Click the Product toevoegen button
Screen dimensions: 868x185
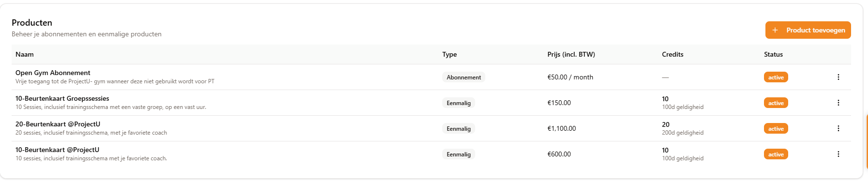(x=808, y=30)
